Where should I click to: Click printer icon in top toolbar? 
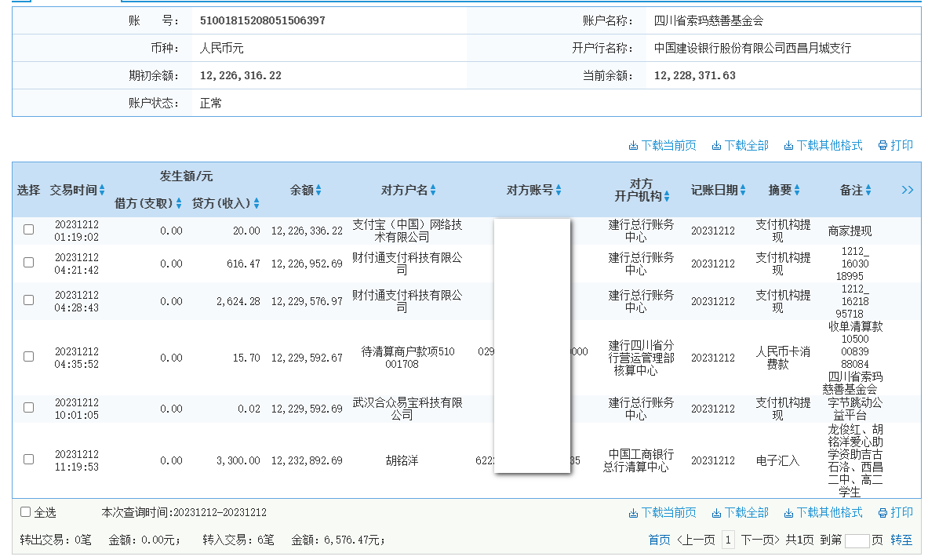(x=883, y=146)
